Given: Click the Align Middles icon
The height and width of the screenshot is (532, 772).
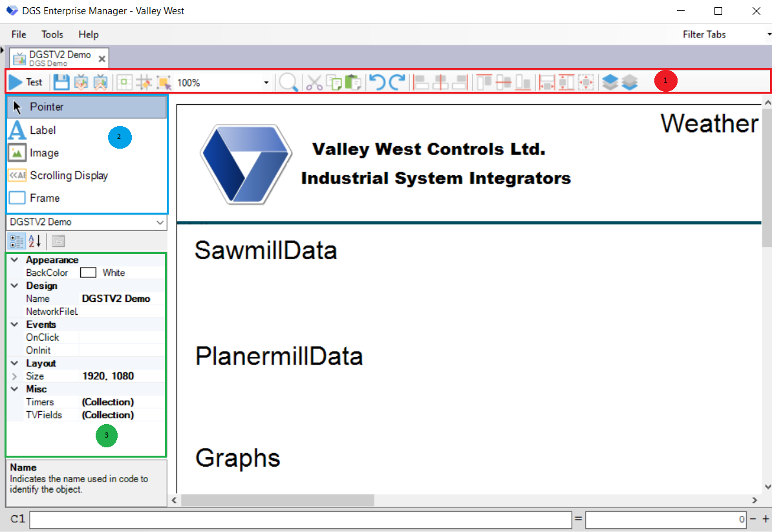Looking at the screenshot, I should (x=503, y=82).
